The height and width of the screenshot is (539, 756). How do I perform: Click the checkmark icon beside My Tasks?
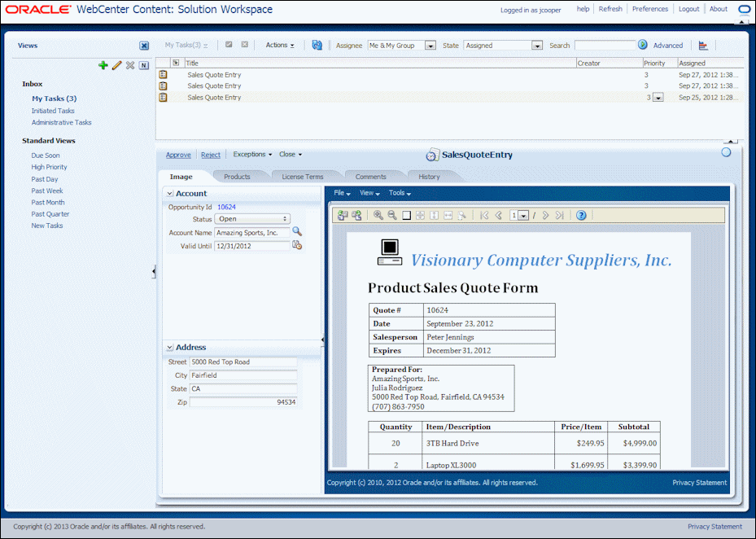click(x=229, y=45)
